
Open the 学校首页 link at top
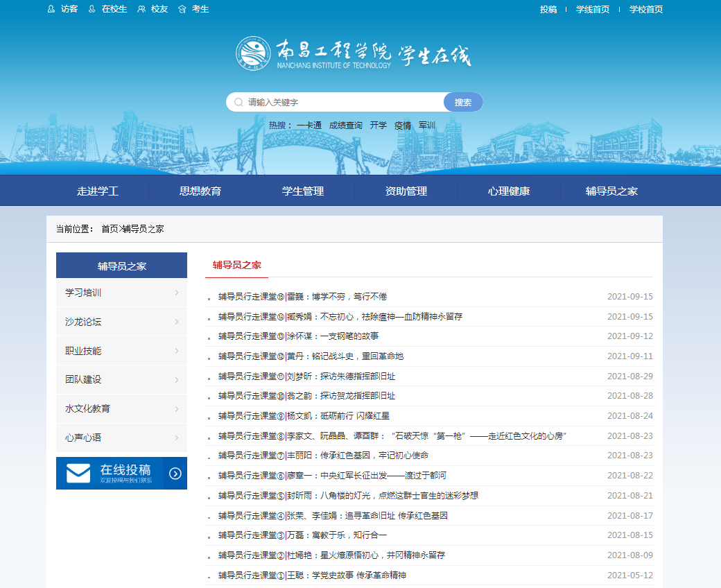tap(646, 9)
